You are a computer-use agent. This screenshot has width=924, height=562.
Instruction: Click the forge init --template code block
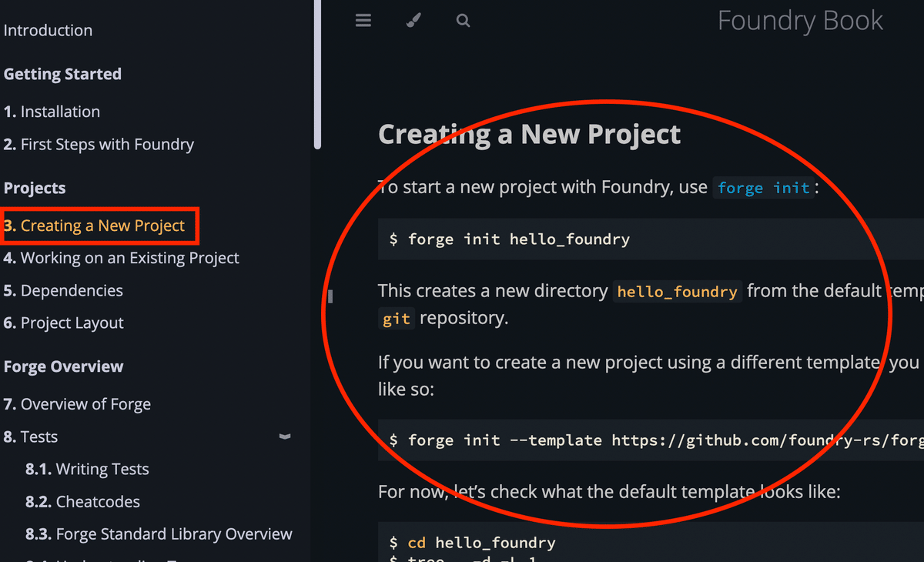tap(651, 440)
